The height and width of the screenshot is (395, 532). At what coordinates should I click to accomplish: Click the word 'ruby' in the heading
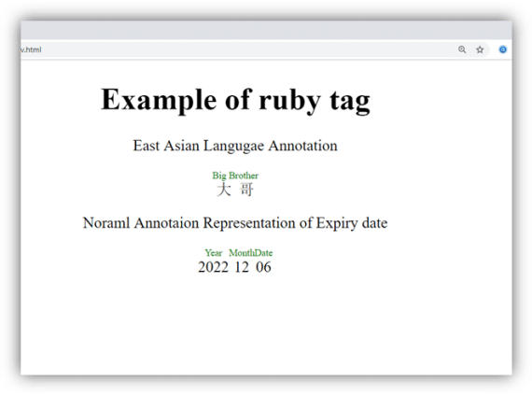click(x=289, y=101)
